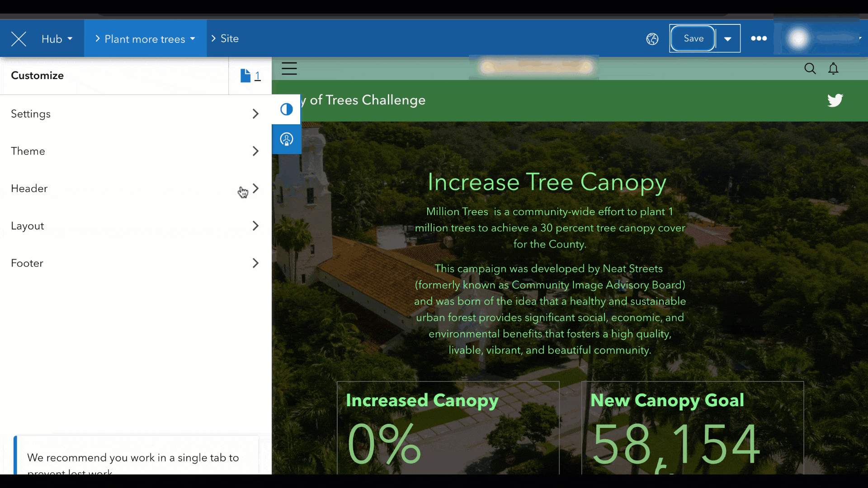Click the Twitter bird icon
This screenshot has height=488, width=868.
(x=835, y=100)
